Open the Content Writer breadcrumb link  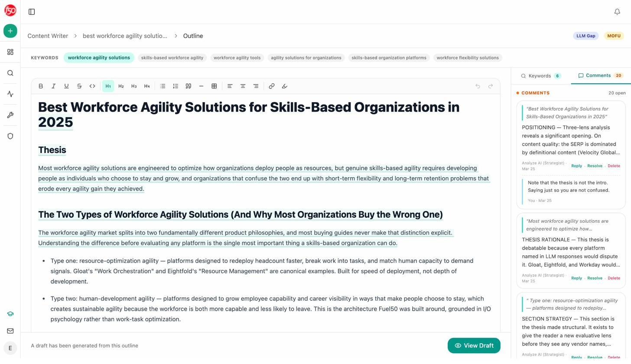pos(48,36)
